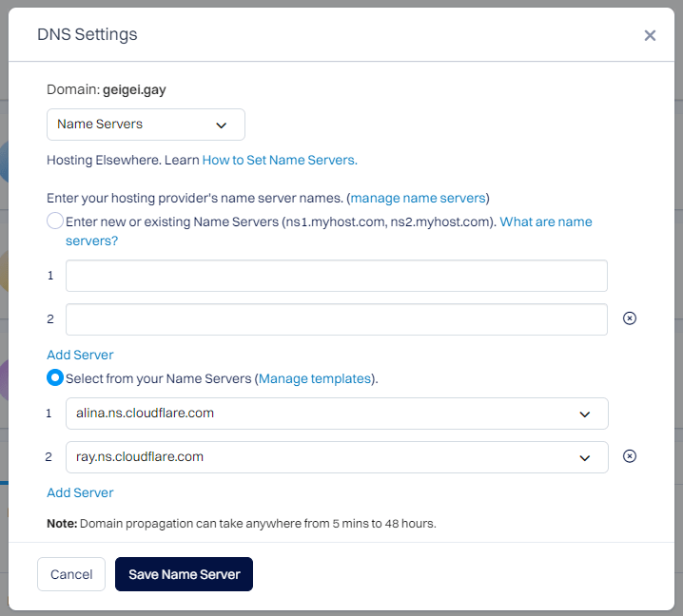Focus the first name server input field
Viewport: 683px width, 616px height.
pos(337,276)
